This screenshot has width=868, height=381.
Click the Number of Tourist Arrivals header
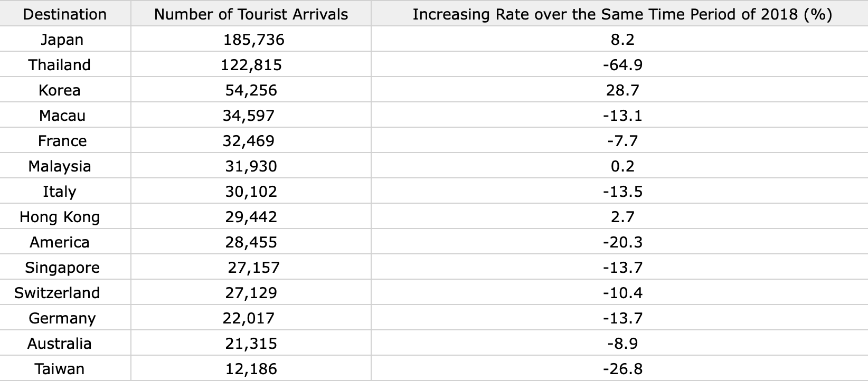[x=251, y=14]
